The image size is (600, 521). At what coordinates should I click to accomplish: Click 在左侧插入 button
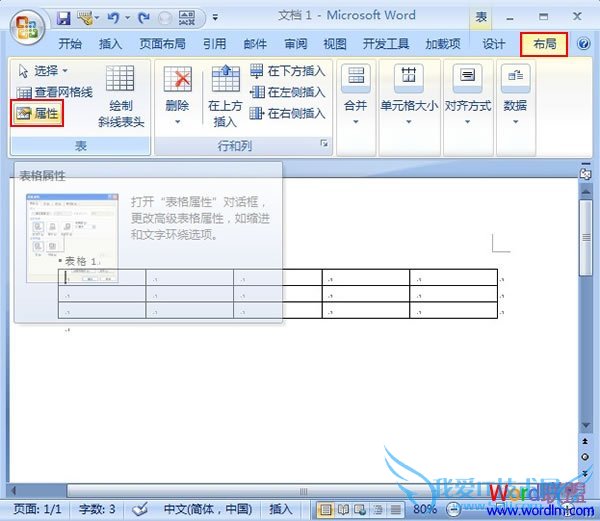pyautogui.click(x=287, y=92)
